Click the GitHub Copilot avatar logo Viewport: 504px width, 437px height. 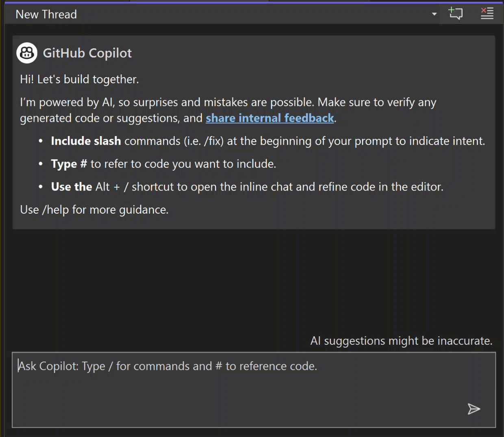pyautogui.click(x=27, y=53)
